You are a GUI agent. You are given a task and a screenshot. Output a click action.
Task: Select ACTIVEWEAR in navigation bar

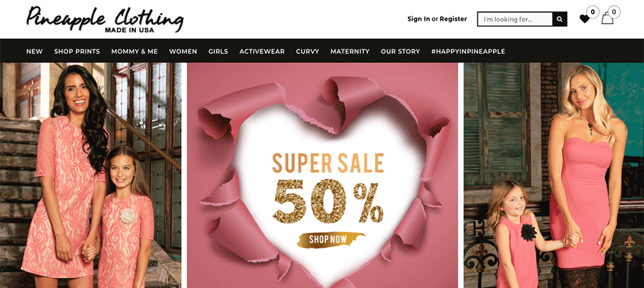pos(262,52)
